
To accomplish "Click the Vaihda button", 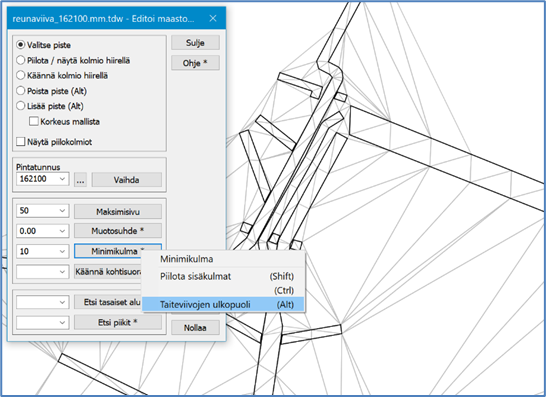I will pyautogui.click(x=127, y=180).
